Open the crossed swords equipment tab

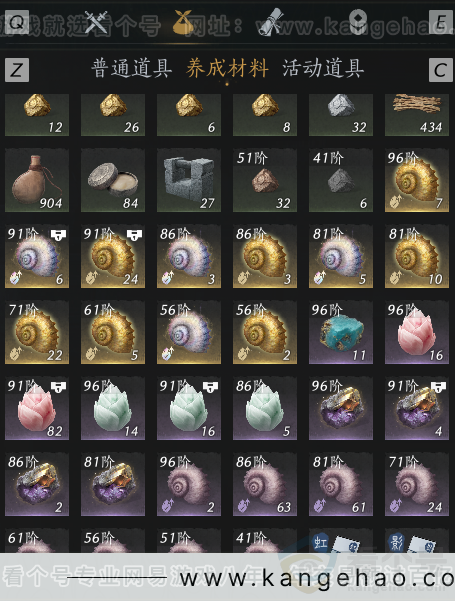(96, 22)
